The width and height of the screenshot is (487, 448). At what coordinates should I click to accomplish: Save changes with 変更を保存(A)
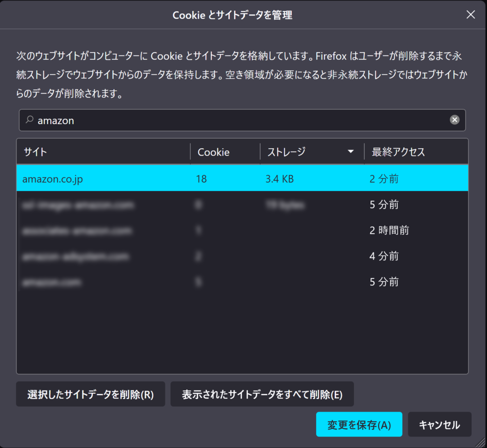[359, 424]
